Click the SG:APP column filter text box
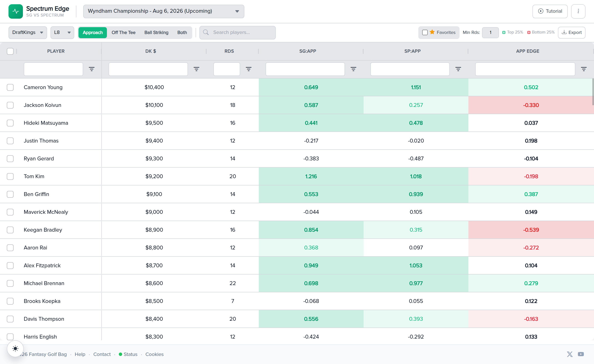 [305, 69]
